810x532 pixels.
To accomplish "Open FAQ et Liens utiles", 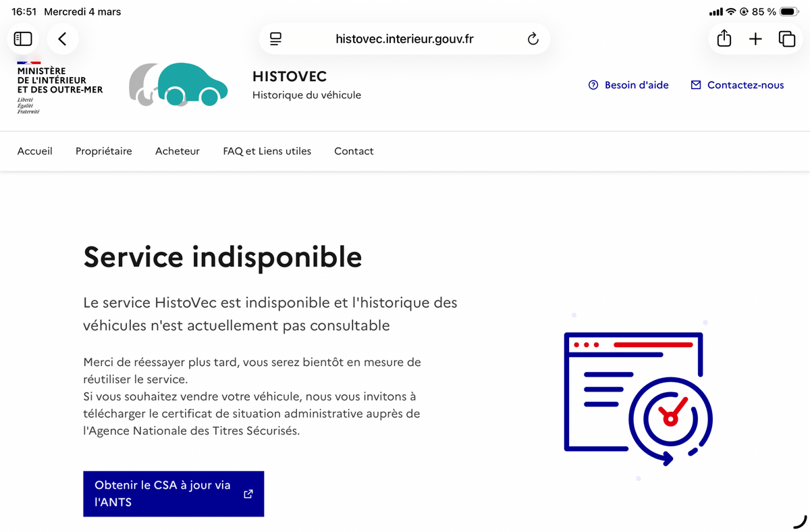I will coord(267,151).
